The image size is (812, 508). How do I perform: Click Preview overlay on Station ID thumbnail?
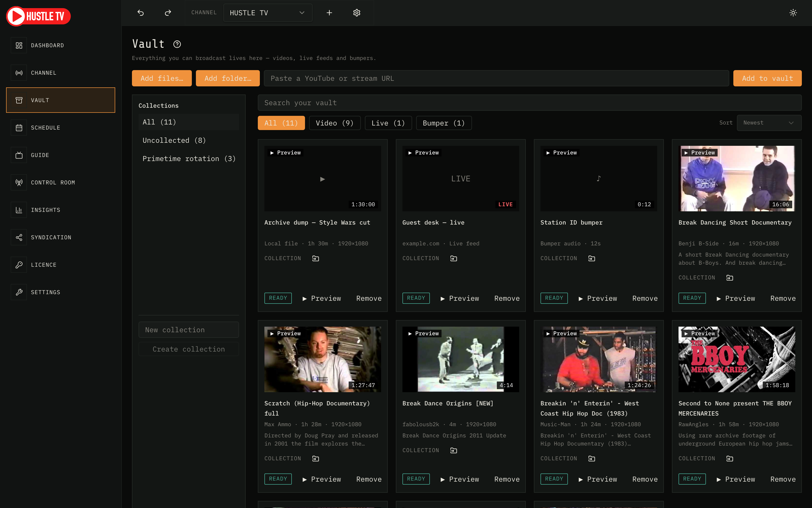tap(561, 153)
